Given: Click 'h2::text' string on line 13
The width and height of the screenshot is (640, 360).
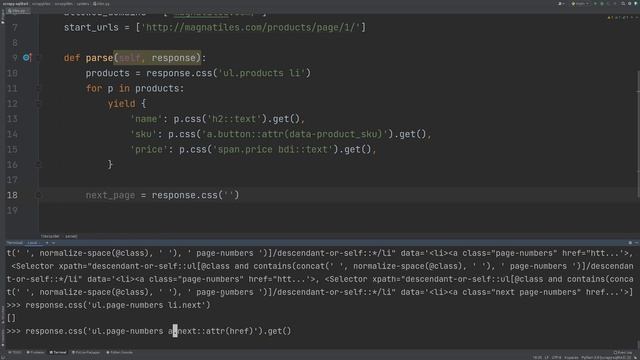Looking at the screenshot, I should tap(234, 119).
